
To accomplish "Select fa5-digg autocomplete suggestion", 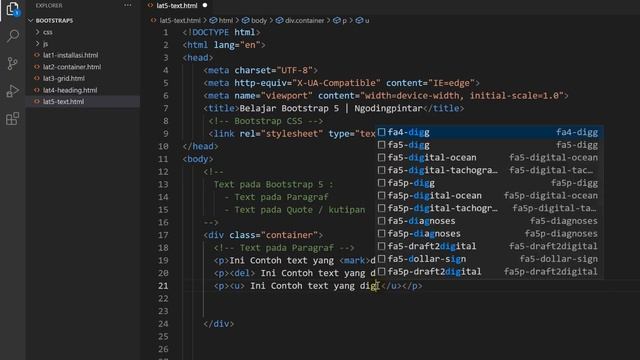I will 489,144.
